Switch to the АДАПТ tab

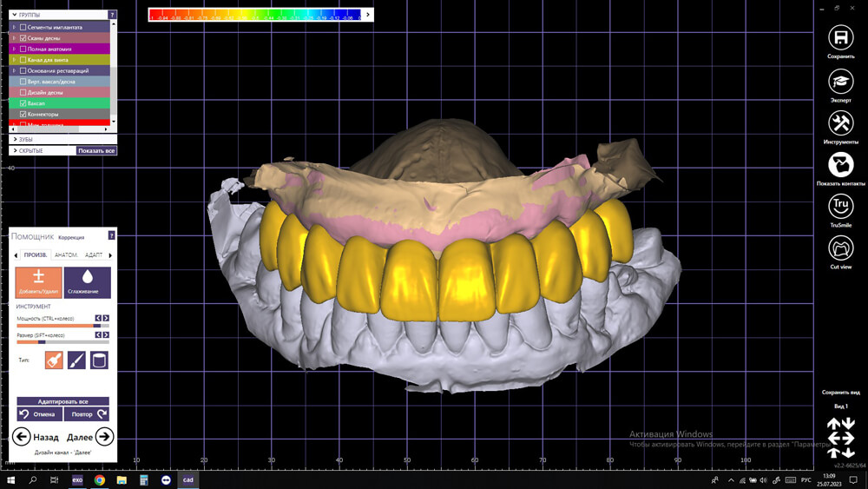(94, 254)
